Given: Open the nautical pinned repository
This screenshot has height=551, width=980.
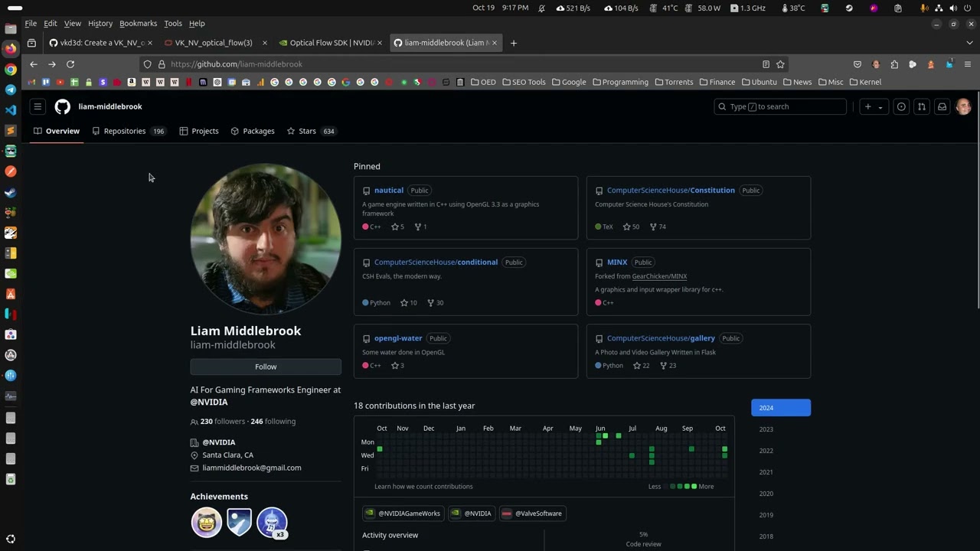Looking at the screenshot, I should point(389,190).
